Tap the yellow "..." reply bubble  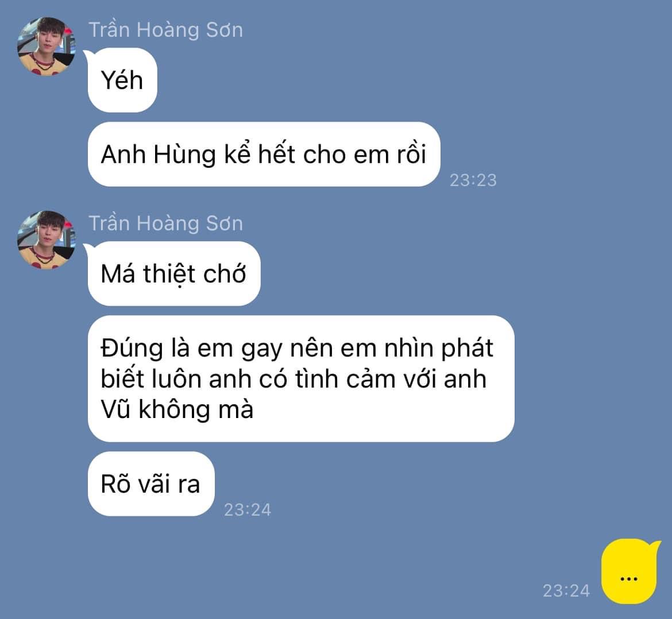coord(629,571)
